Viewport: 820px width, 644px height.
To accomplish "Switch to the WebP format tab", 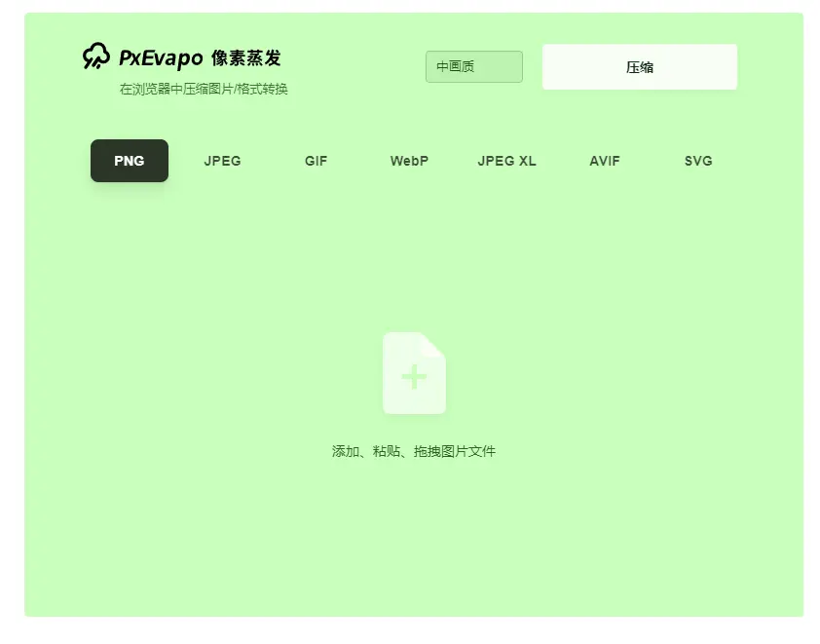I will pos(408,161).
